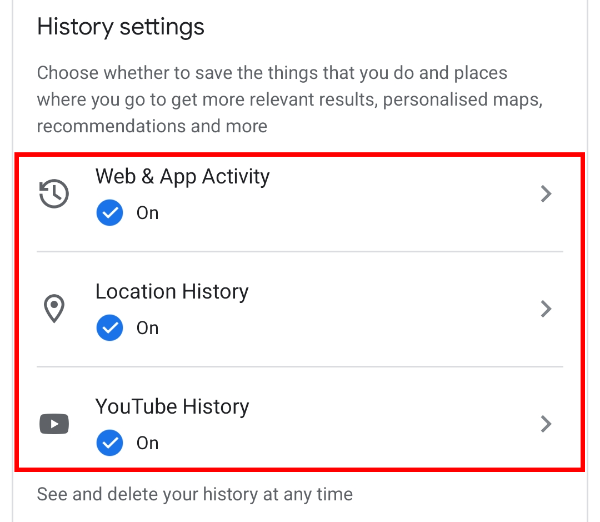The image size is (600, 522).
Task: Click the blue checkmark under YouTube History
Action: click(109, 443)
